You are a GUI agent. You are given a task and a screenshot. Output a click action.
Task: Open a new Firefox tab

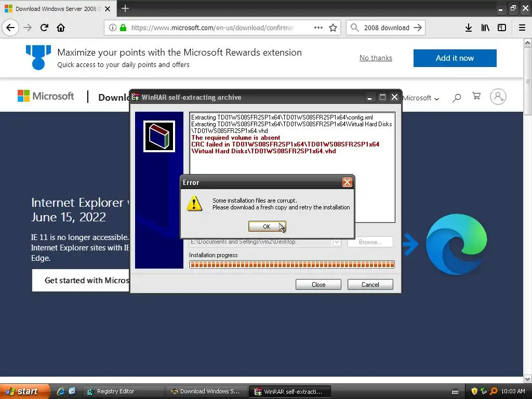125,8
